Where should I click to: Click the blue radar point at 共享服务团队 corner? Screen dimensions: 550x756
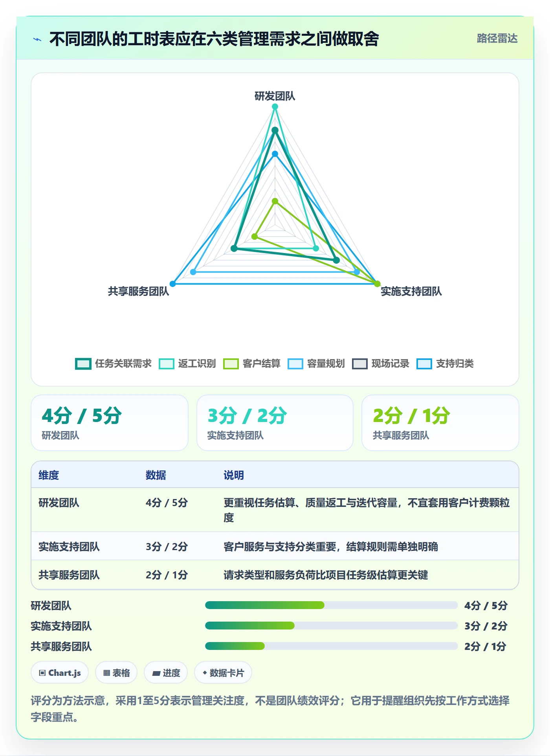click(x=172, y=284)
